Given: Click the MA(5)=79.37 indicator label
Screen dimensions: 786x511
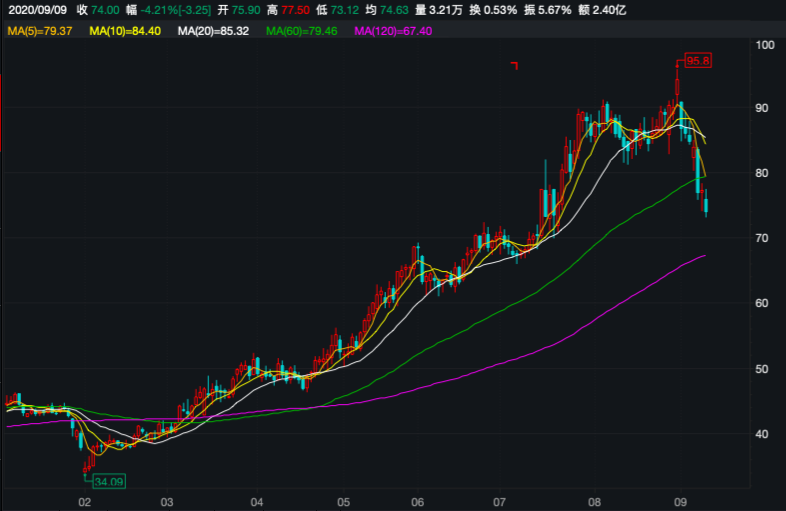Looking at the screenshot, I should (40, 32).
